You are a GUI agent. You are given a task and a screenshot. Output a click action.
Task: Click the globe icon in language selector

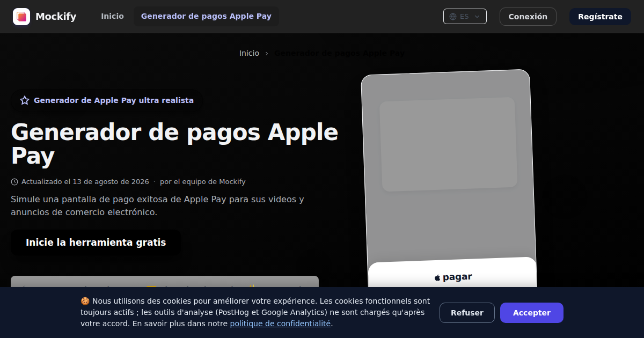point(453,17)
